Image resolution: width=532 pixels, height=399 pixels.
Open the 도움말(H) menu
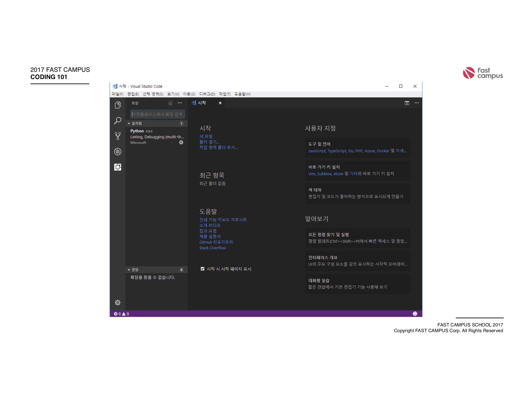[x=242, y=94]
